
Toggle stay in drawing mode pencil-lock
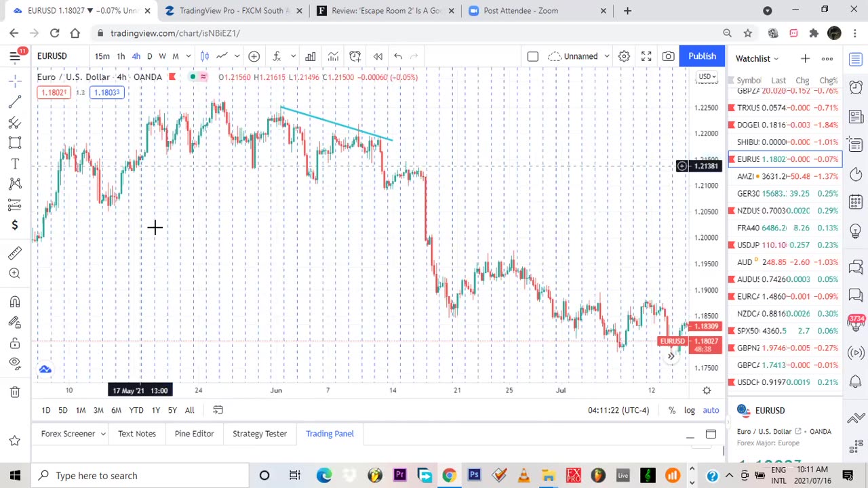tap(15, 323)
